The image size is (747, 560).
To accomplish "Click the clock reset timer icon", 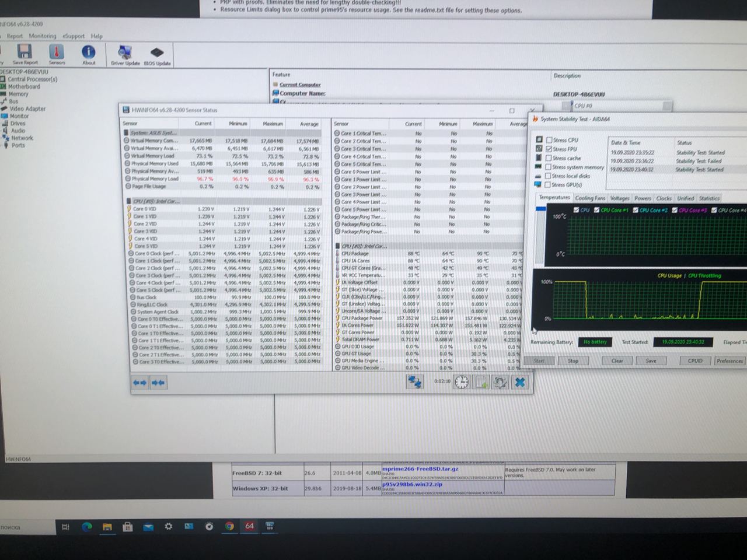I will pos(462,381).
